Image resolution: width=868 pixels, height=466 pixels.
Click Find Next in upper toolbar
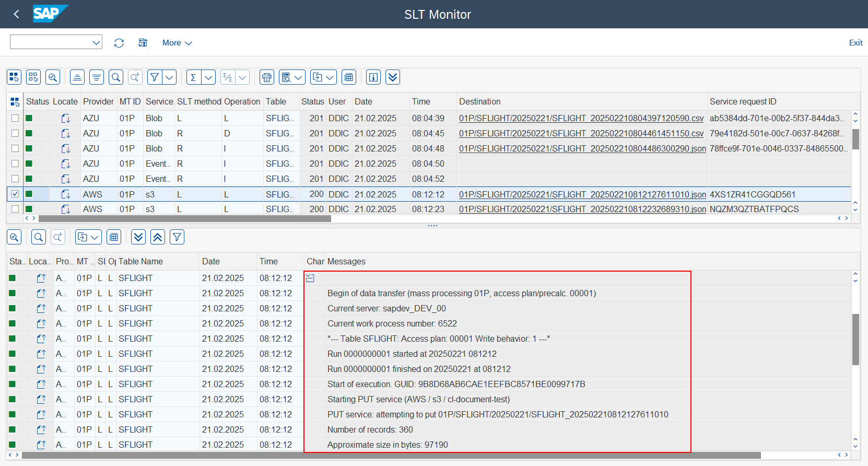tap(135, 77)
